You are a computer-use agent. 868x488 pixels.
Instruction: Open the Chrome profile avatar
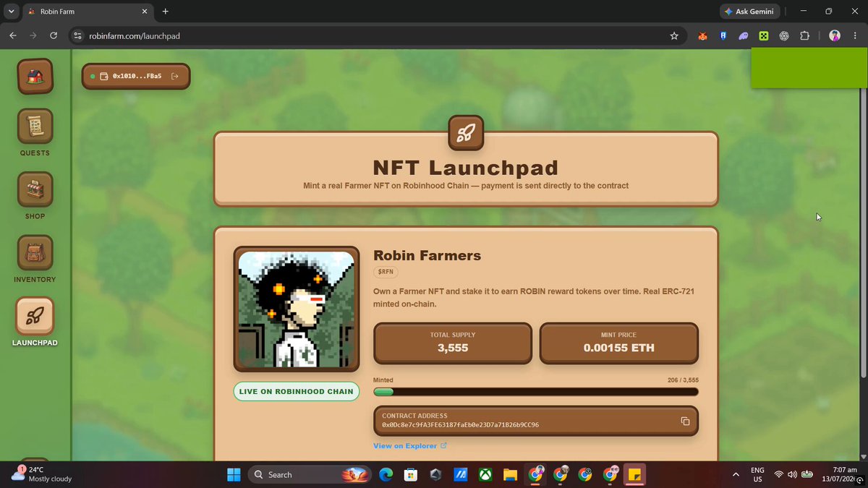[835, 35]
